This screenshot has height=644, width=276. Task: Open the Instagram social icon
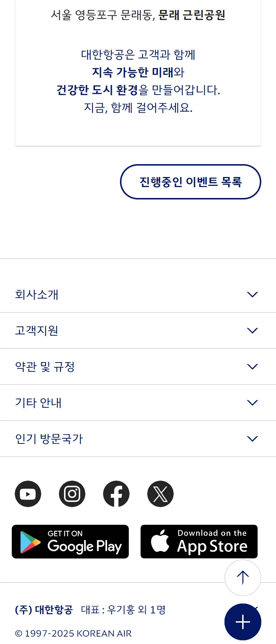(x=72, y=494)
